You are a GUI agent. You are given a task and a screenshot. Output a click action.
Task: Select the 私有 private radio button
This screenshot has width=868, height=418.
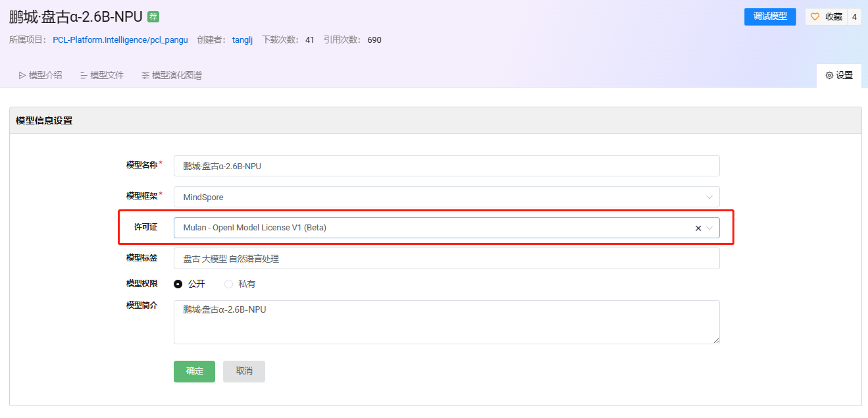pos(229,284)
